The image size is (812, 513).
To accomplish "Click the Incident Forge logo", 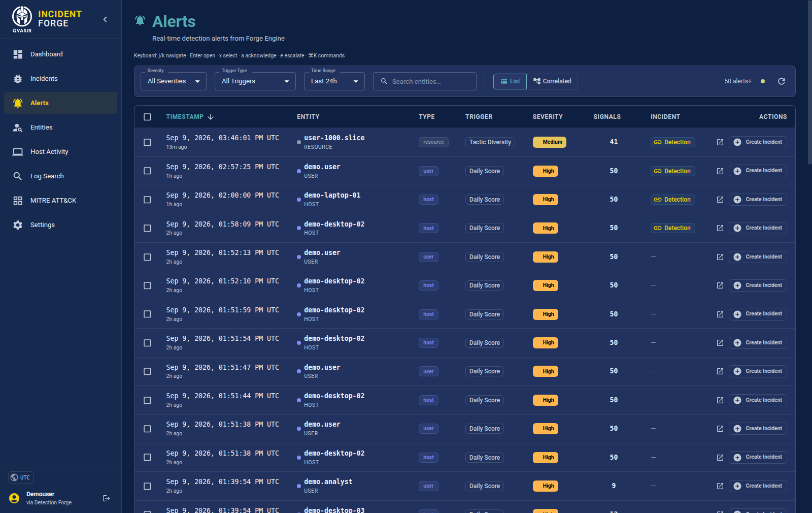I will pyautogui.click(x=47, y=19).
